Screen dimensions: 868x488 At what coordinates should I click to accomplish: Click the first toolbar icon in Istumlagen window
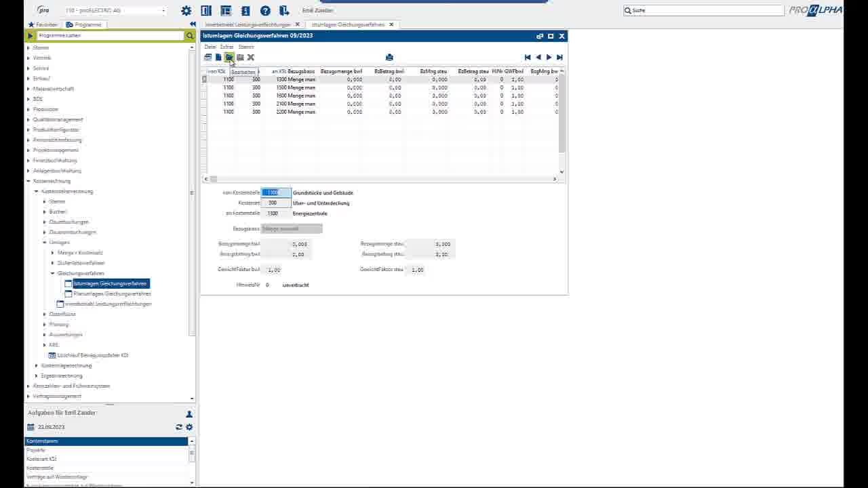208,57
